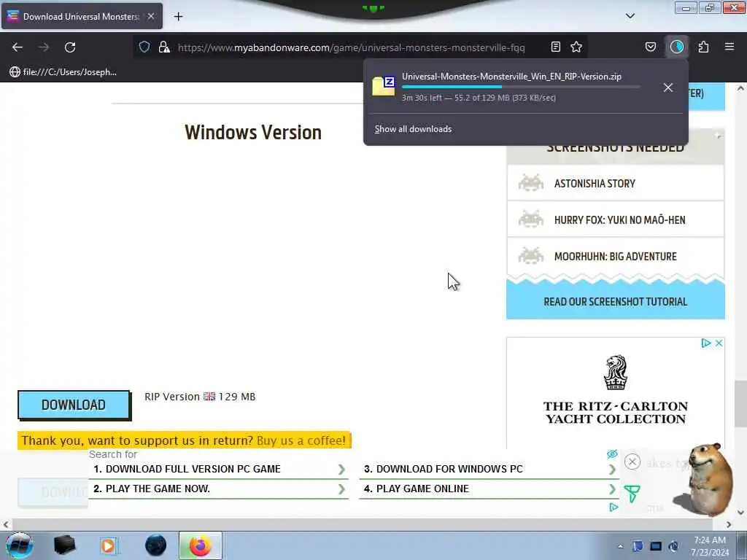The height and width of the screenshot is (560, 747).
Task: Open the media player taskbar icon
Action: coord(109,545)
